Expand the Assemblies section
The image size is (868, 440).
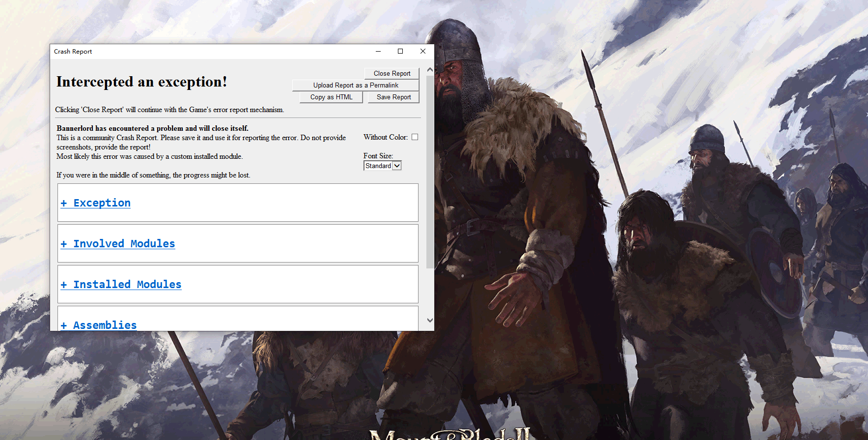[99, 325]
